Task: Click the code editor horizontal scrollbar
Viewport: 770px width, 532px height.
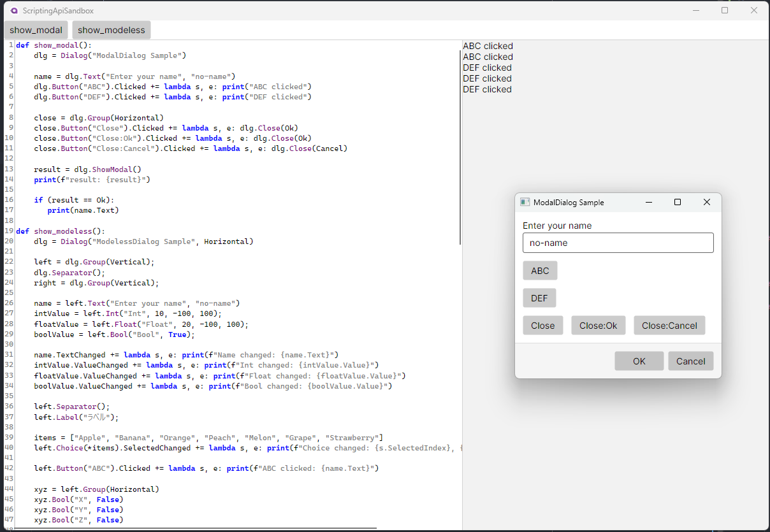Action: point(196,528)
